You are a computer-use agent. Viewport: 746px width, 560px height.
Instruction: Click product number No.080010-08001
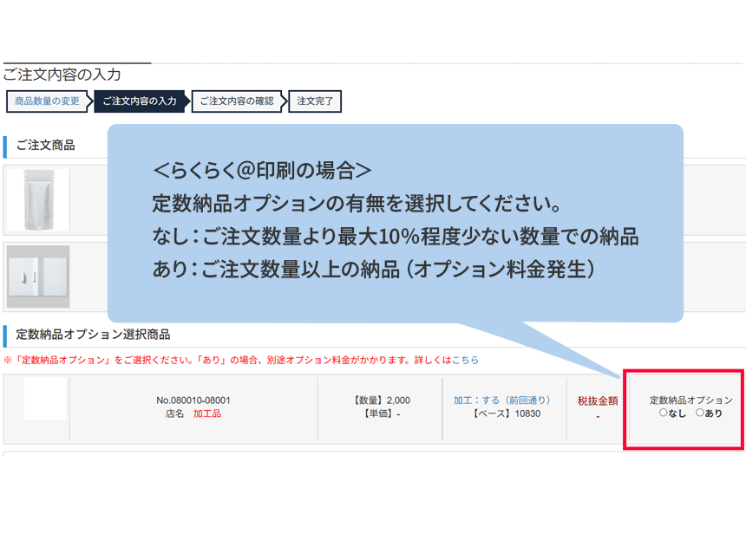click(193, 400)
